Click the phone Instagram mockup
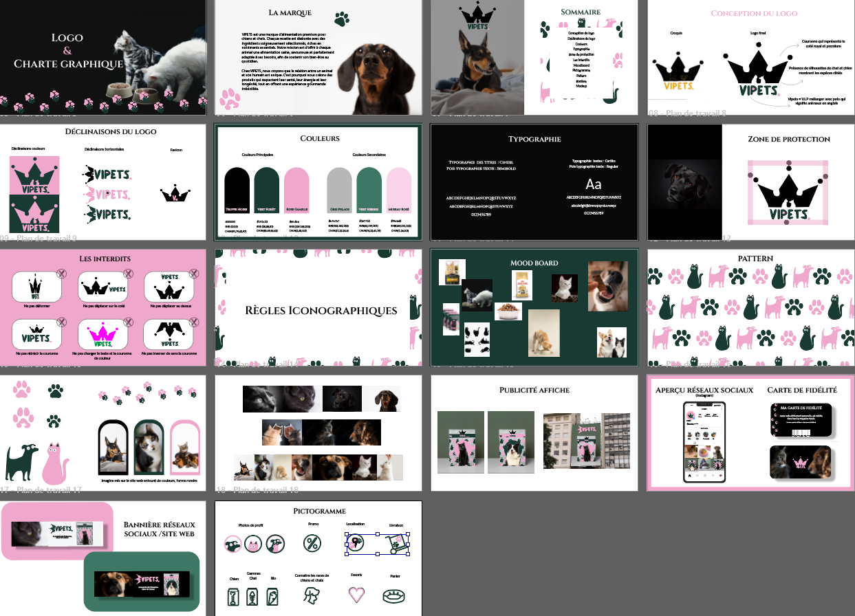855x616 pixels. (x=703, y=442)
